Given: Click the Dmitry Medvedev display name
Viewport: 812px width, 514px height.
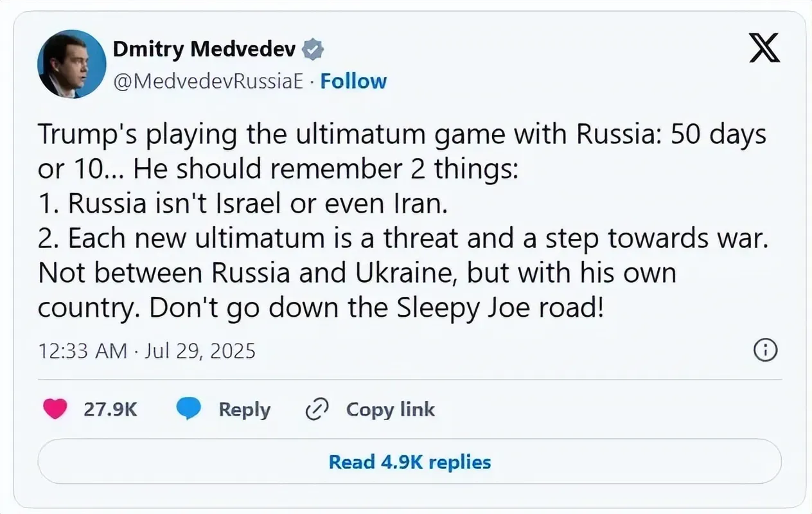Looking at the screenshot, I should [204, 48].
